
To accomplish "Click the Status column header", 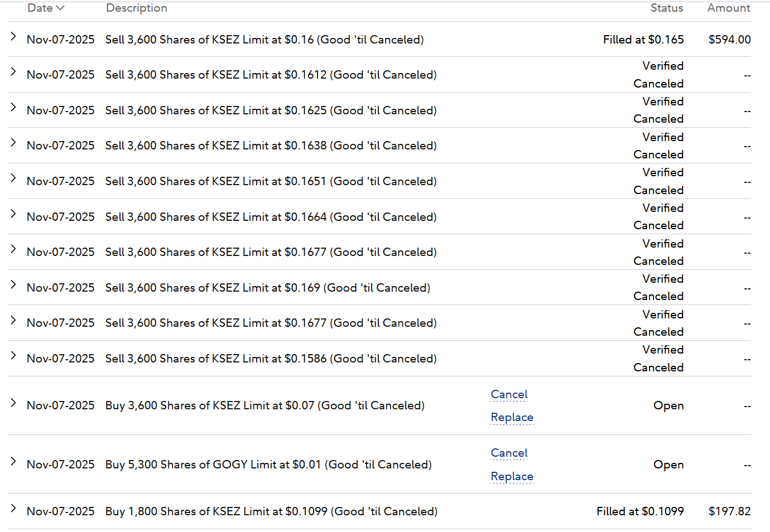I will coord(667,8).
